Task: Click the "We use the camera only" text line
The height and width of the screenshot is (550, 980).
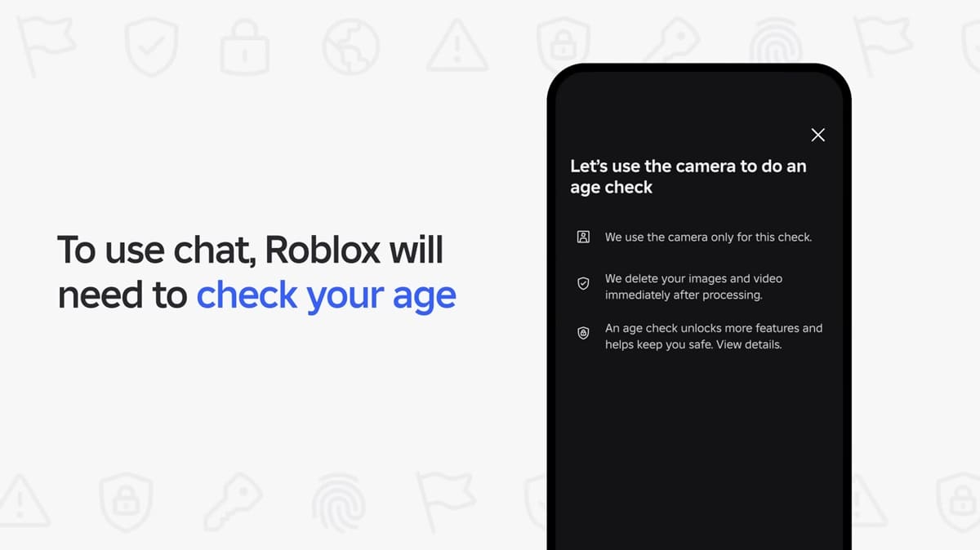Action: coord(708,237)
